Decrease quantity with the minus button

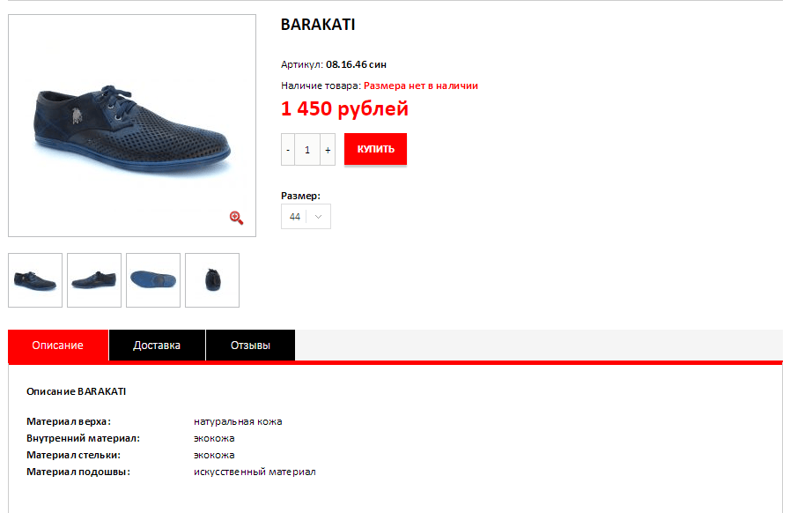point(288,150)
